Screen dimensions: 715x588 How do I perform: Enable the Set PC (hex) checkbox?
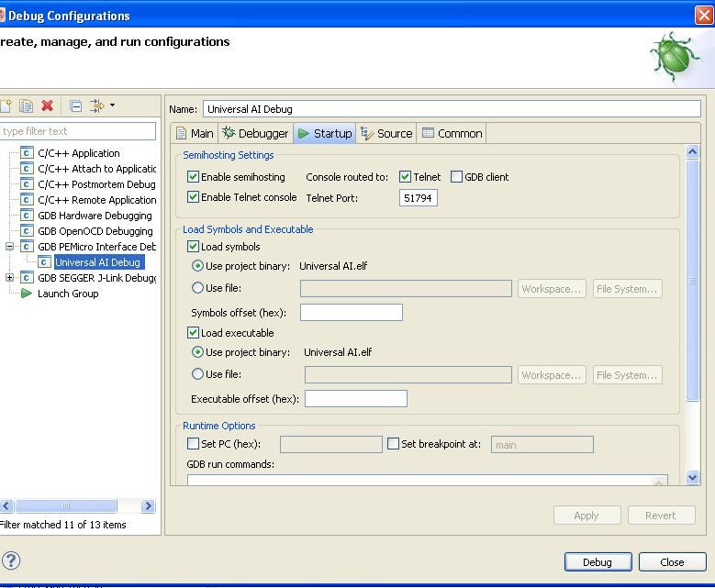coord(193,443)
